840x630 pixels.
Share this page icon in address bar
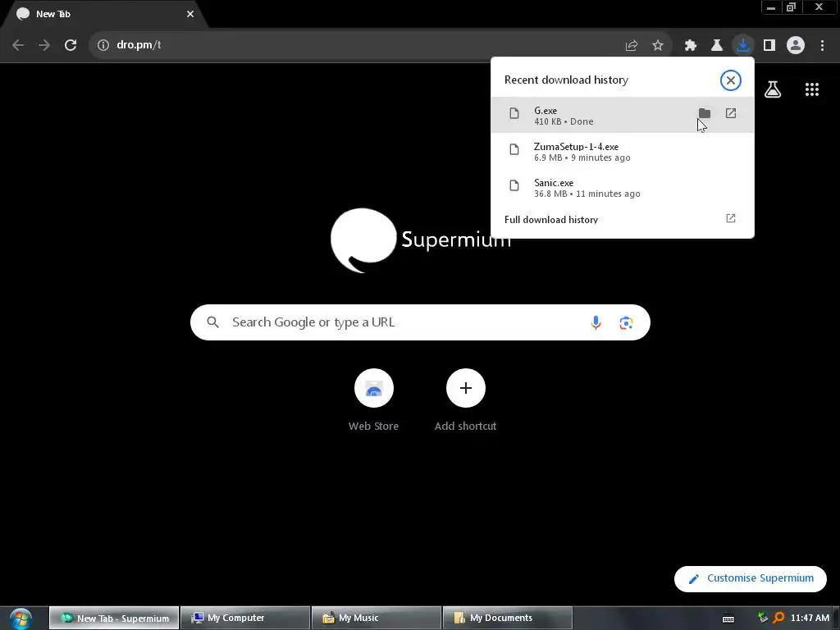tap(632, 46)
